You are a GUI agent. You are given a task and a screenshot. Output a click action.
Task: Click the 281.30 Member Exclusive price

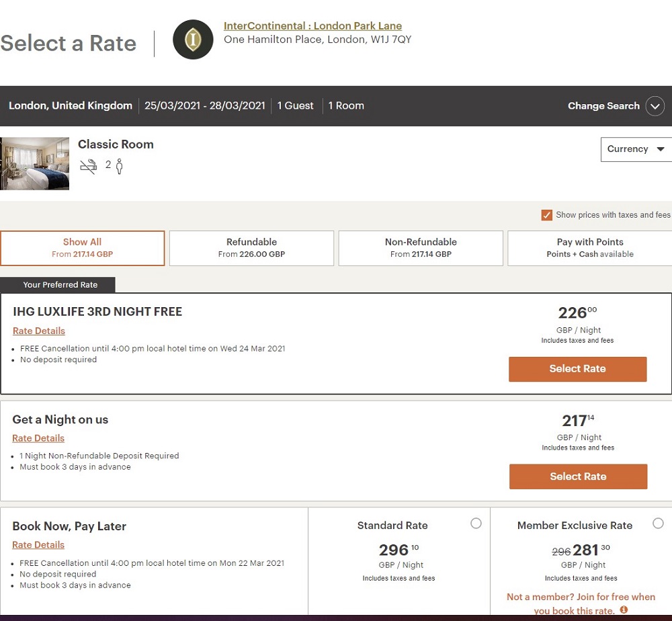(591, 550)
